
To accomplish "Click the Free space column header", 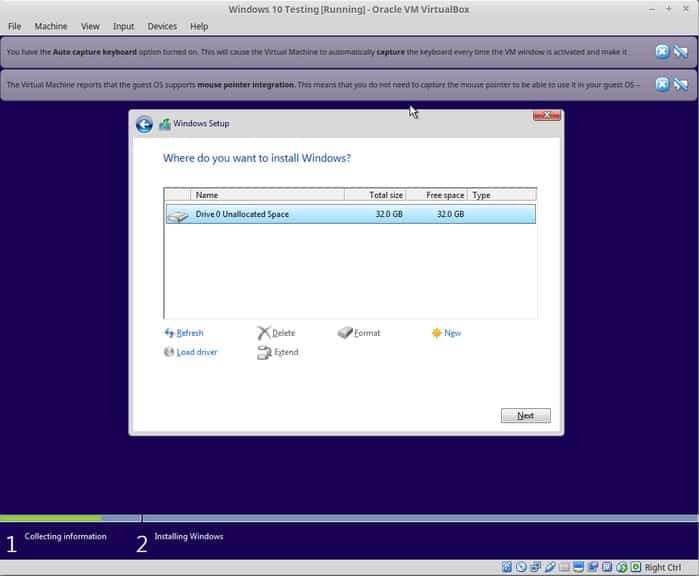I will click(x=436, y=195).
